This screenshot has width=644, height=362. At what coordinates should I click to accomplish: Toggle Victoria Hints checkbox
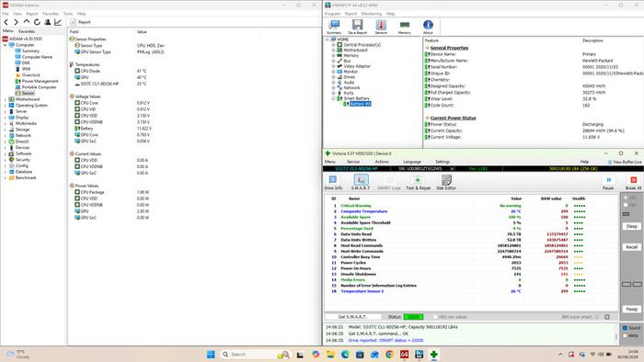click(625, 335)
